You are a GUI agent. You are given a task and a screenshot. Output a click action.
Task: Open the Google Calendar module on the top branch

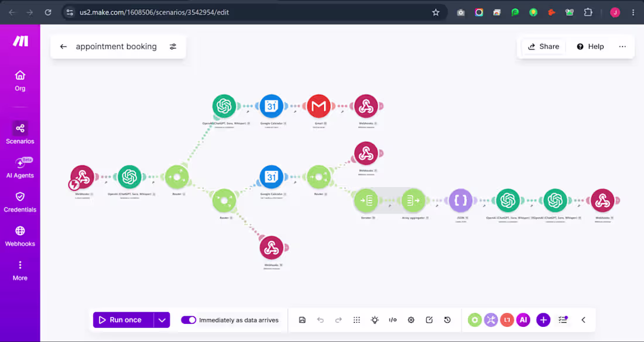271,106
